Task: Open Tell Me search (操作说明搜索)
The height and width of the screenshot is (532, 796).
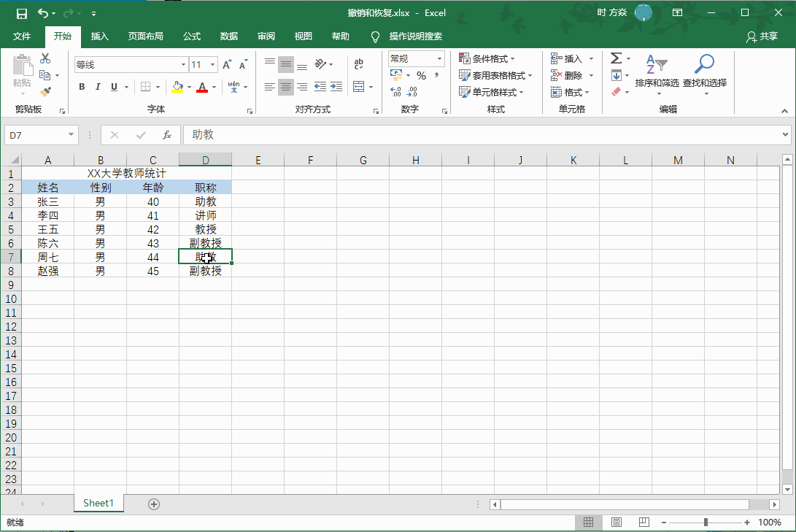Action: (415, 36)
